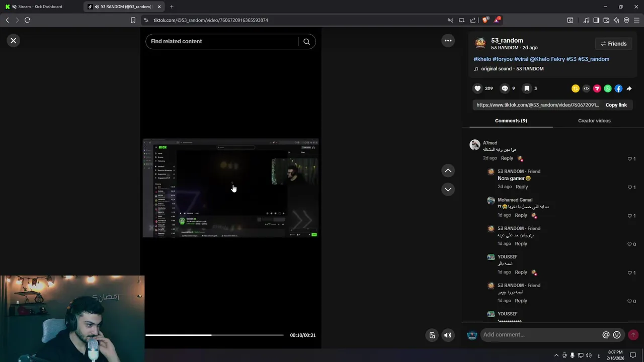Mention someone with @ icon
The height and width of the screenshot is (362, 644).
(x=606, y=335)
